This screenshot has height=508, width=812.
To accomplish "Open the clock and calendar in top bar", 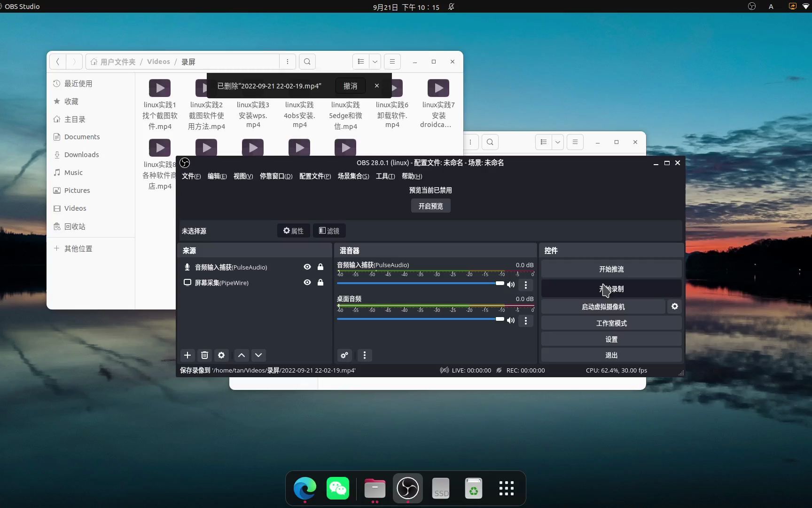I will (406, 7).
